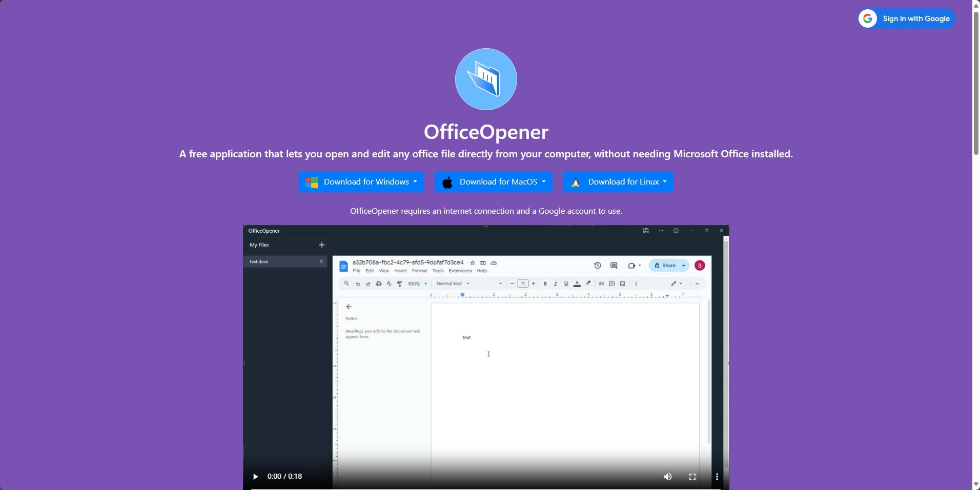Click the redo icon in Docs toolbar
Screen dimensions: 980x490
point(368,283)
